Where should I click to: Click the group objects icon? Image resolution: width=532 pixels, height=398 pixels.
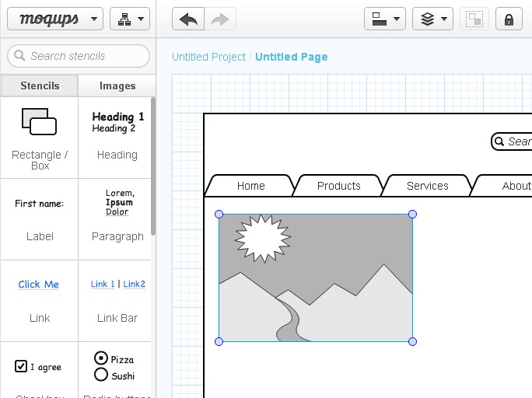474,19
